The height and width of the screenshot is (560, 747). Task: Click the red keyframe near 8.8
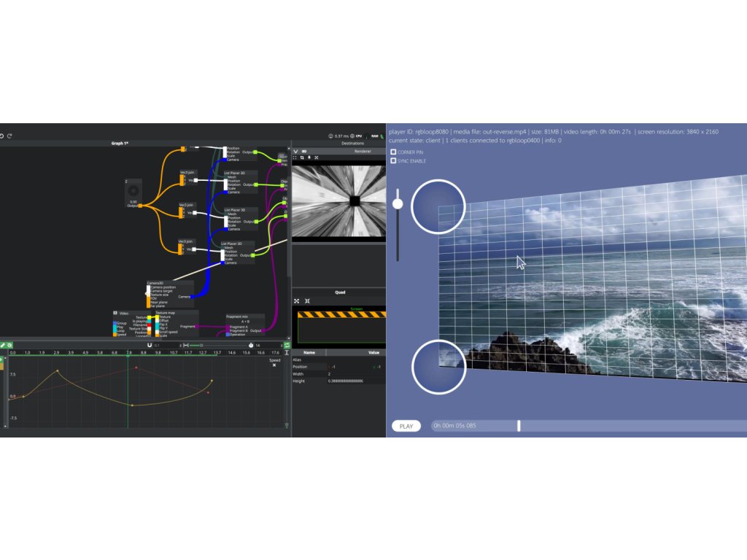pyautogui.click(x=136, y=367)
